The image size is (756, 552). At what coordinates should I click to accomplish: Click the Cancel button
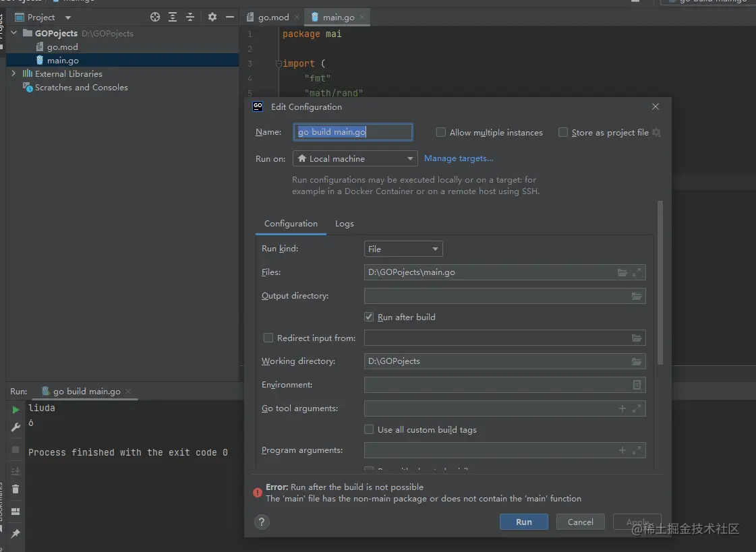[x=580, y=522]
